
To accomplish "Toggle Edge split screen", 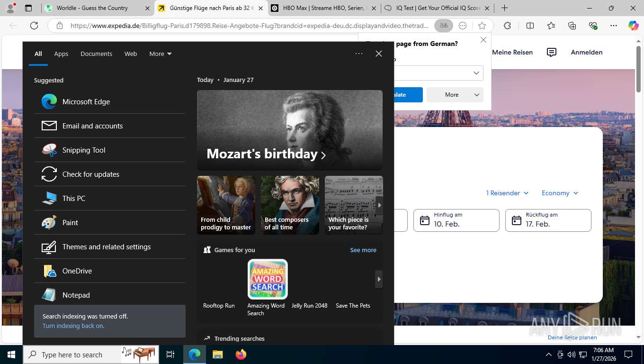I will (x=530, y=26).
